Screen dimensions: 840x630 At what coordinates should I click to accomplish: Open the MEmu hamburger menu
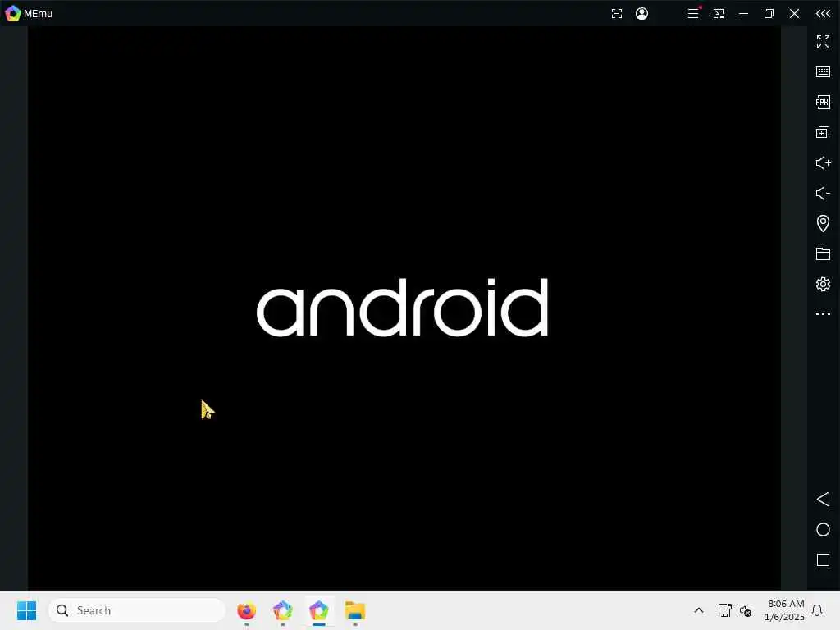point(693,13)
